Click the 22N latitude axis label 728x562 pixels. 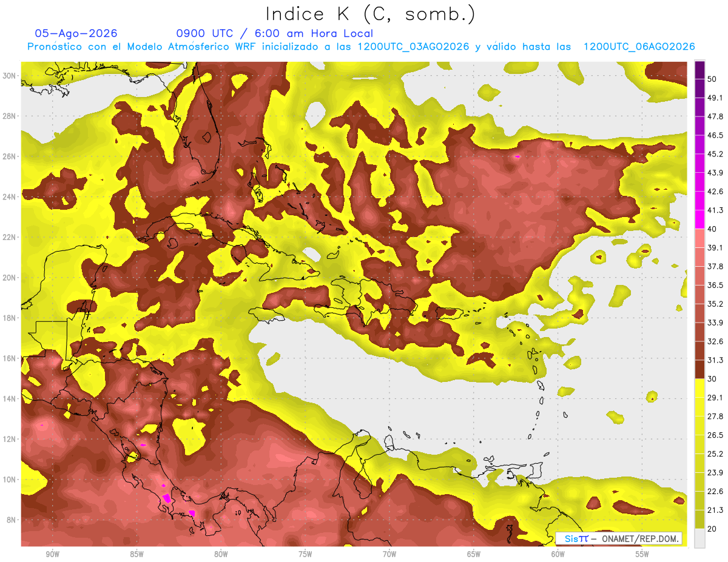(10, 237)
